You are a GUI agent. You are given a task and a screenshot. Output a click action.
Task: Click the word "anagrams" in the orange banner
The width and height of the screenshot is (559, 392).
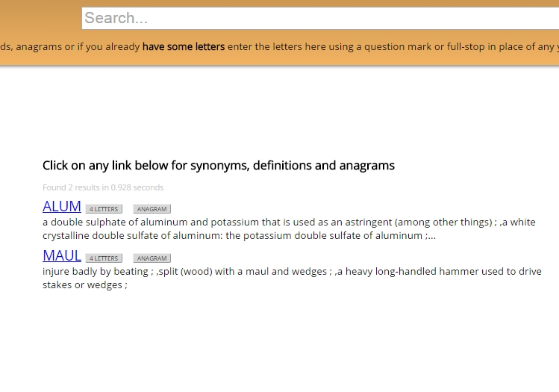[39, 47]
